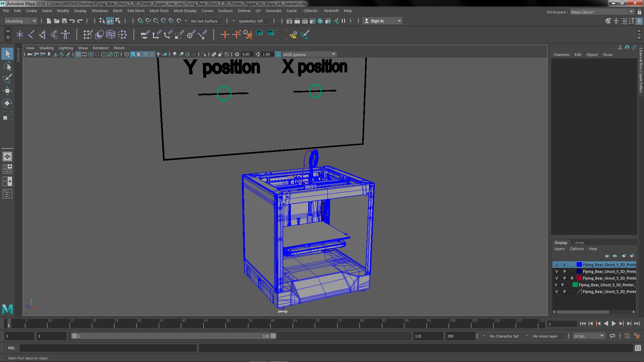Activate the Lasso Select tool
Screen dimensions: 644x362
(x=7, y=66)
